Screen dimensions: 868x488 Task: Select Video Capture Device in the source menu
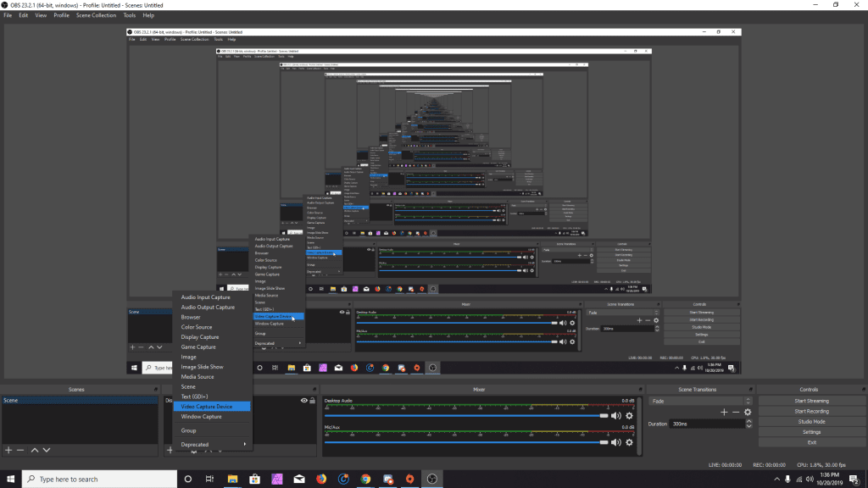point(212,407)
